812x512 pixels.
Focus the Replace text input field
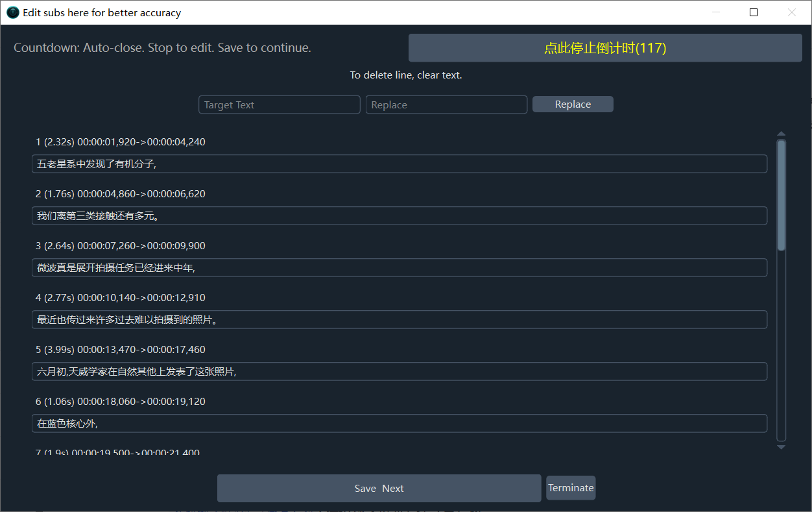click(x=446, y=104)
